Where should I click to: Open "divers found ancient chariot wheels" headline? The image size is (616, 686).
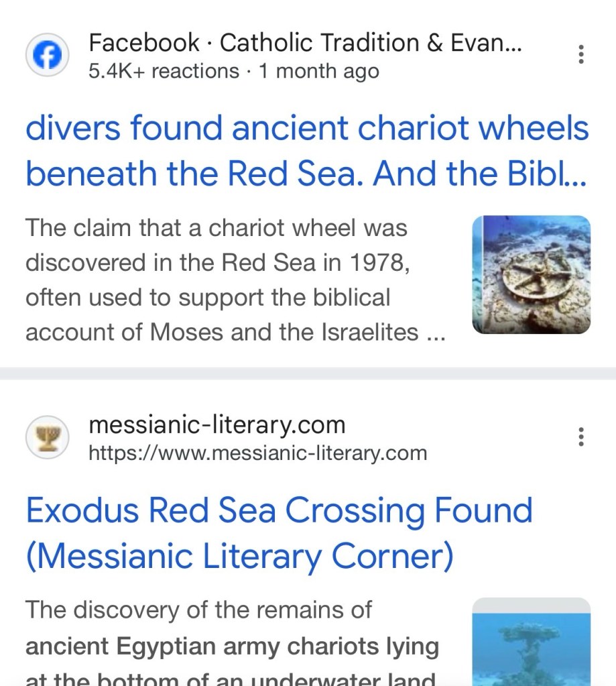tap(307, 127)
